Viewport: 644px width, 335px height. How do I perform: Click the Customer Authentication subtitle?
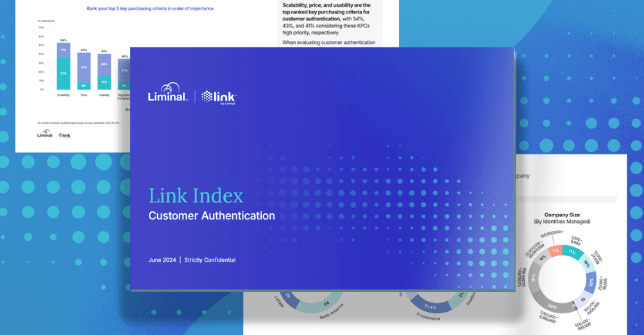(212, 216)
